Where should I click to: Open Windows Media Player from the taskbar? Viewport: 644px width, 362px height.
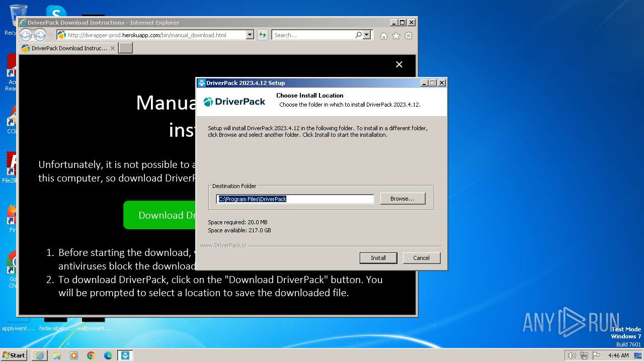click(74, 355)
